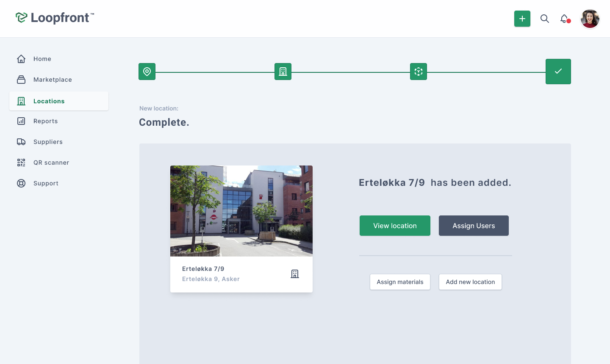Click the 'Erteløkka 7/9 has been added.' message
The width and height of the screenshot is (610, 364).
click(435, 182)
